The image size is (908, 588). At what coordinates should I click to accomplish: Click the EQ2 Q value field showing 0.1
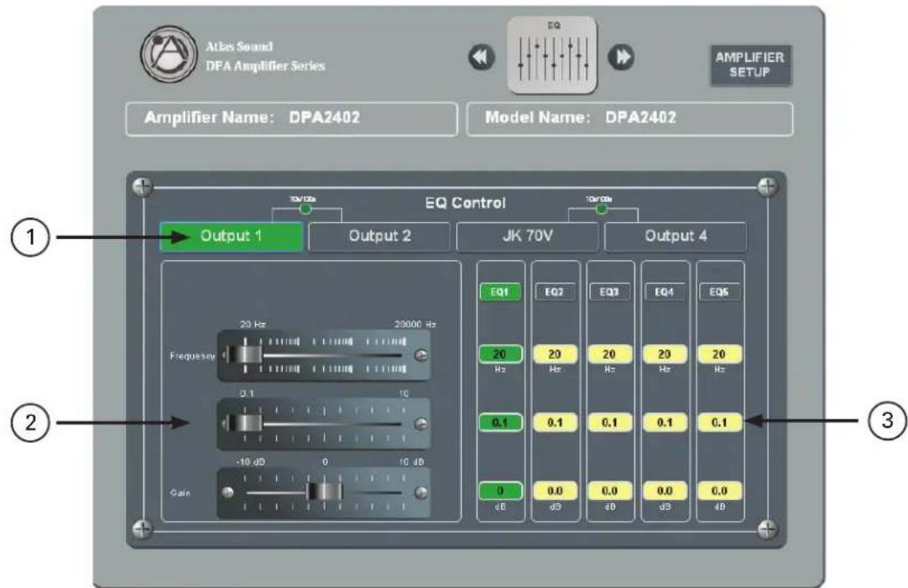(554, 423)
